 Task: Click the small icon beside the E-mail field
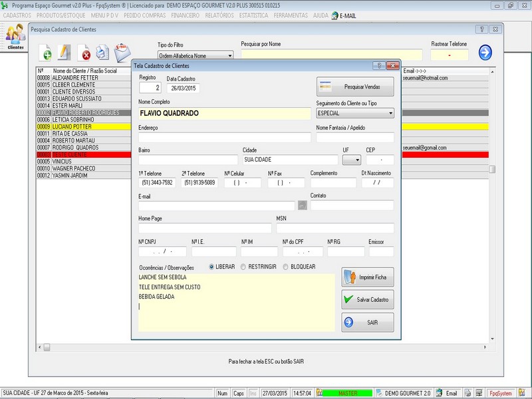[302, 206]
